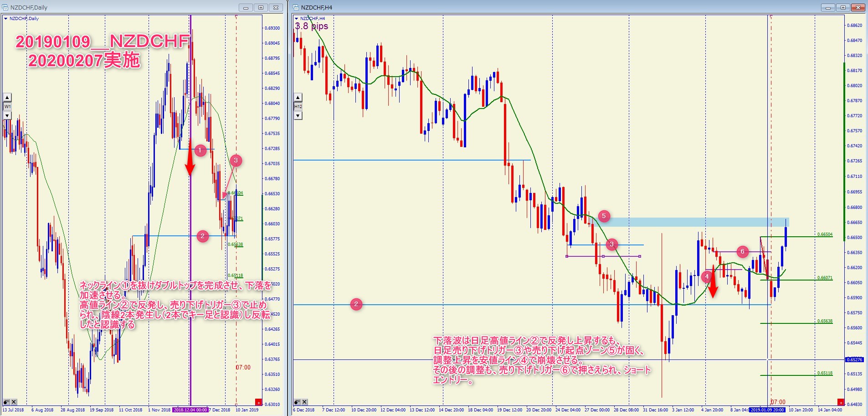The height and width of the screenshot is (416, 868).
Task: Click red plus button in Daily chart
Action: tap(258, 402)
